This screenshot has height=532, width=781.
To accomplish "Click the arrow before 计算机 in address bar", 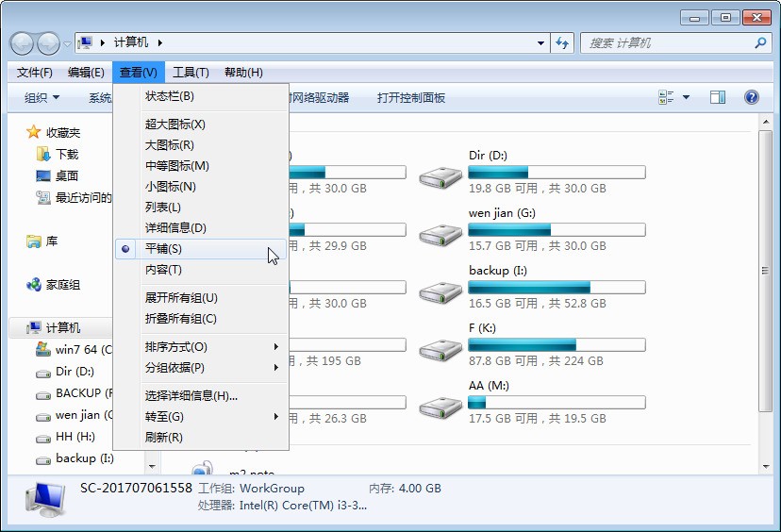I will pos(103,42).
